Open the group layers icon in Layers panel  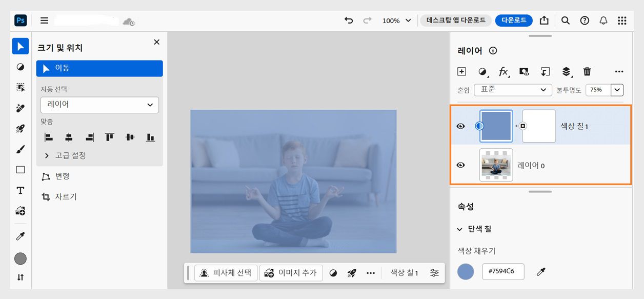click(x=566, y=72)
